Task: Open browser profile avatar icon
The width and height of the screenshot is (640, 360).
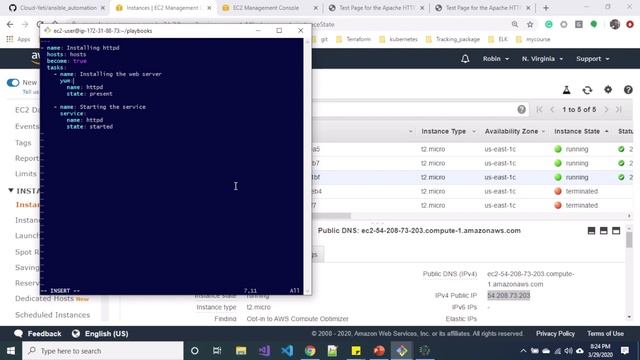Action: tap(615, 24)
